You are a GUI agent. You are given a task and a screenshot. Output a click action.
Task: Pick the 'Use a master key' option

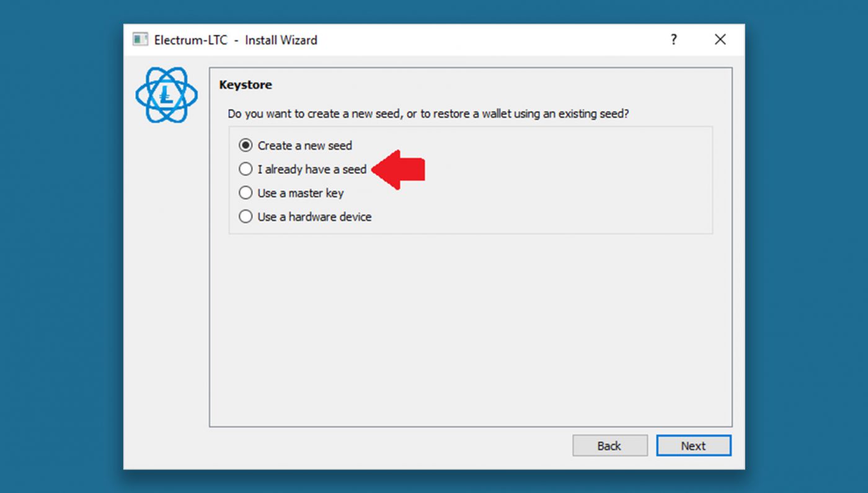click(291, 193)
